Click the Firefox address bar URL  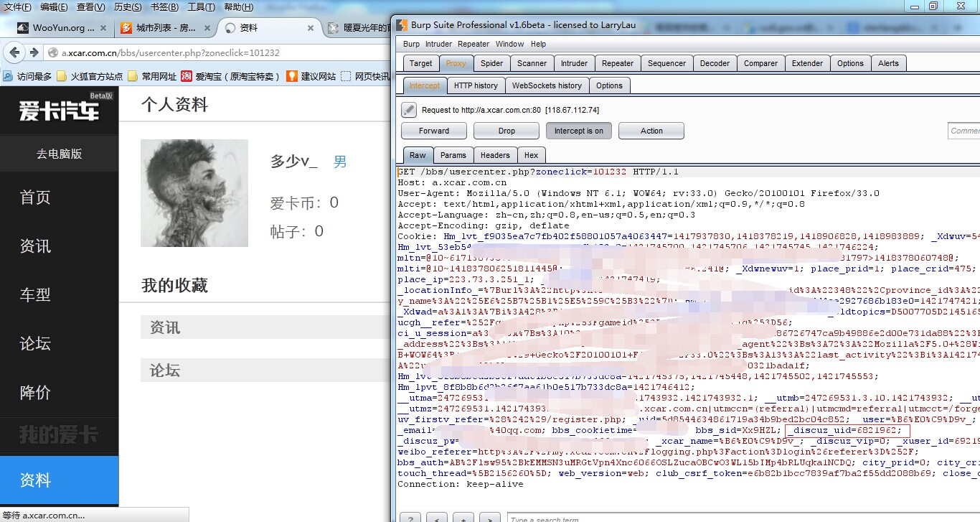point(171,53)
